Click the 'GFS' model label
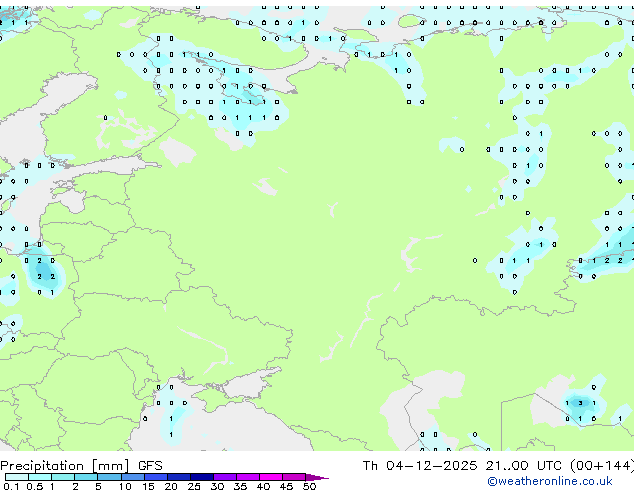 [150, 466]
